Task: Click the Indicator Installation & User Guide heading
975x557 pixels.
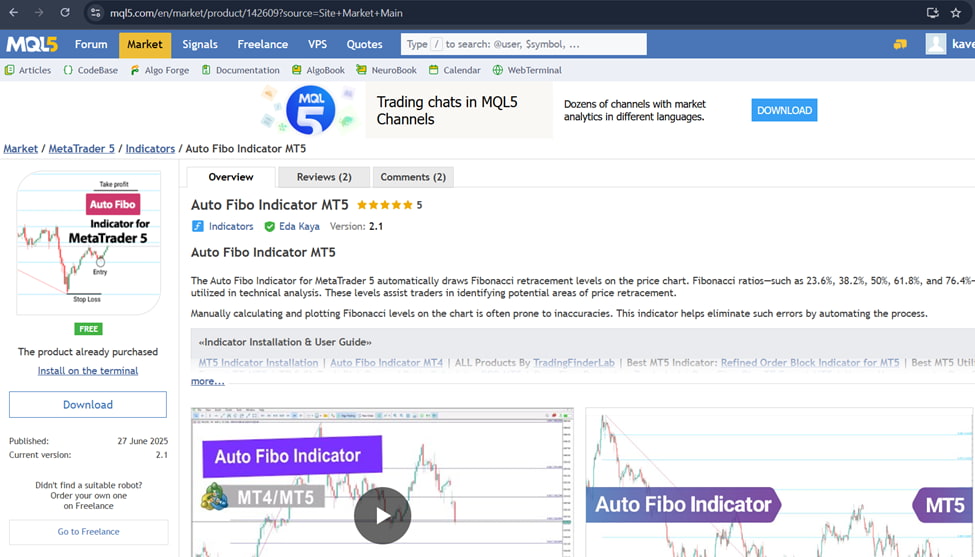Action: tap(285, 342)
